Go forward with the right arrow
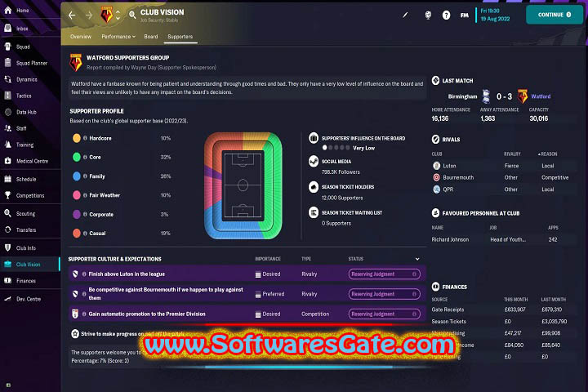 click(89, 15)
